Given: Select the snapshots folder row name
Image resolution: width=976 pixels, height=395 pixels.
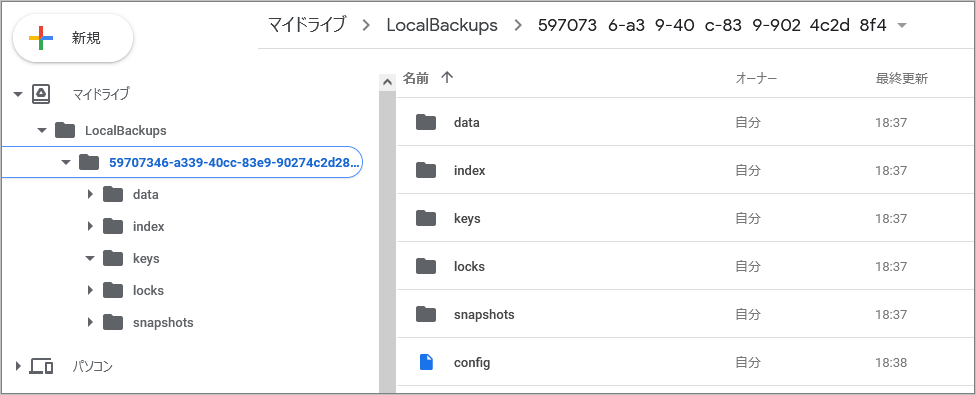Looking at the screenshot, I should [x=484, y=314].
